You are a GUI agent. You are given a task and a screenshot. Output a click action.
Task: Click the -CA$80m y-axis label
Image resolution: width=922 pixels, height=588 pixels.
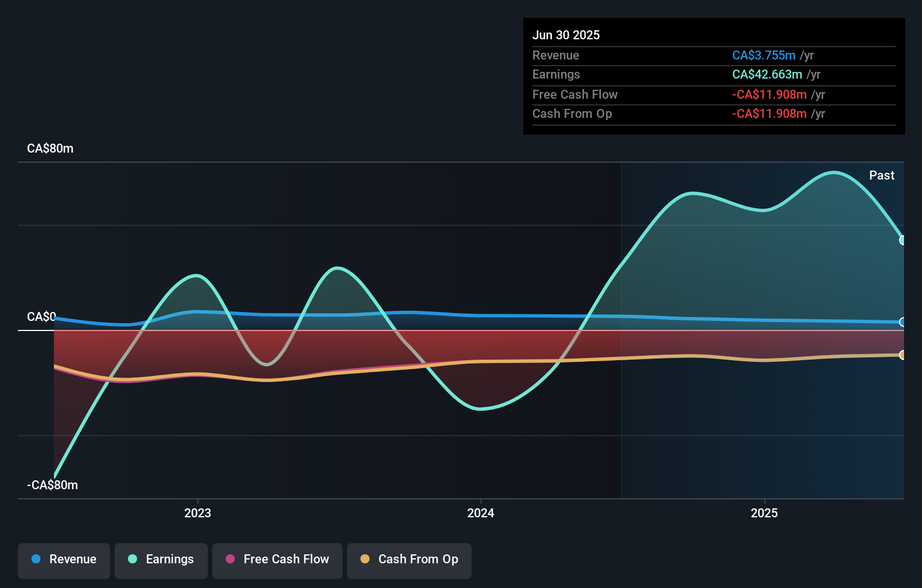(52, 485)
